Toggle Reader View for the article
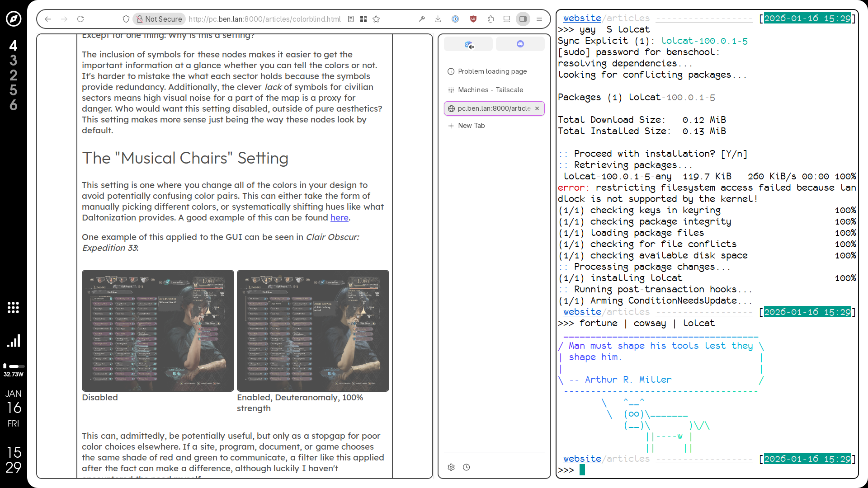868x488 pixels. click(351, 19)
